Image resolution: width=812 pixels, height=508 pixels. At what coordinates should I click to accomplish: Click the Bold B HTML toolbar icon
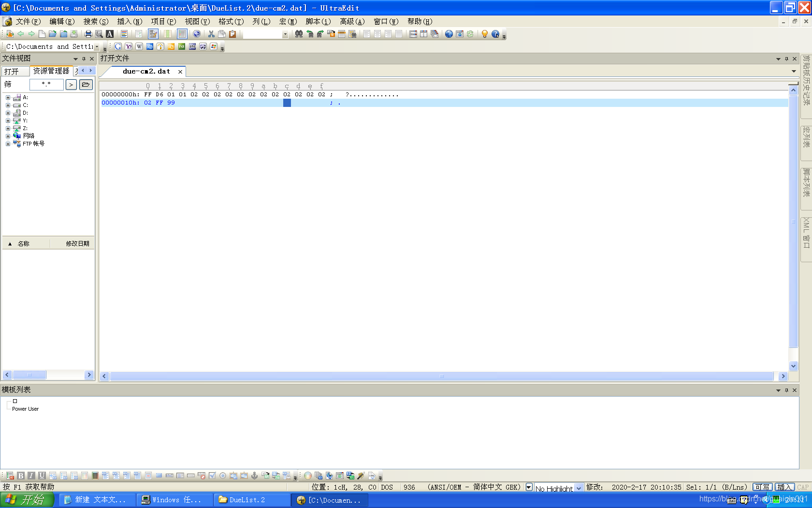(21, 476)
